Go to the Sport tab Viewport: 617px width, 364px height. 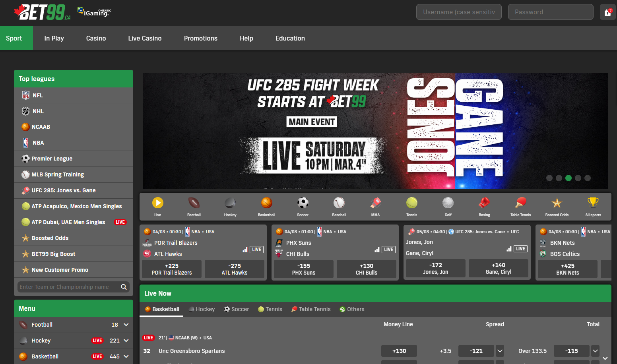coord(16,38)
